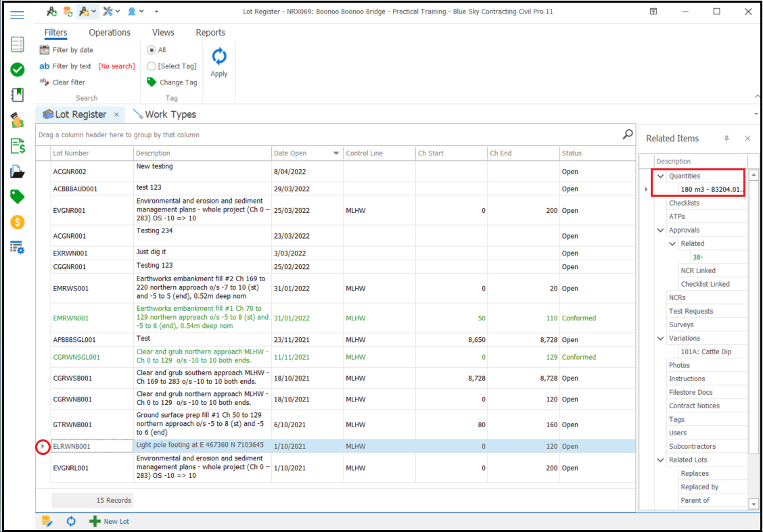Open the hand-with-pencil sidebar icon
The image size is (763, 532).
tap(18, 120)
